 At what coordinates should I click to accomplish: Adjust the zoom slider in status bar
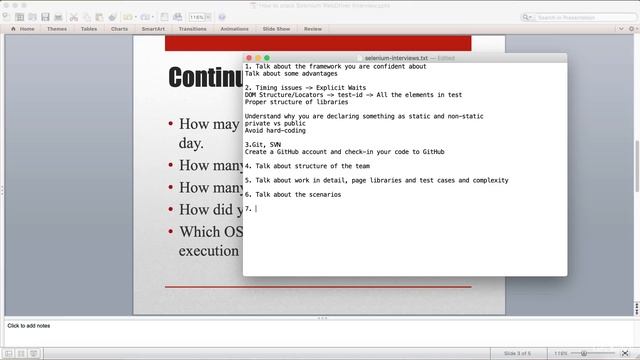pos(584,353)
